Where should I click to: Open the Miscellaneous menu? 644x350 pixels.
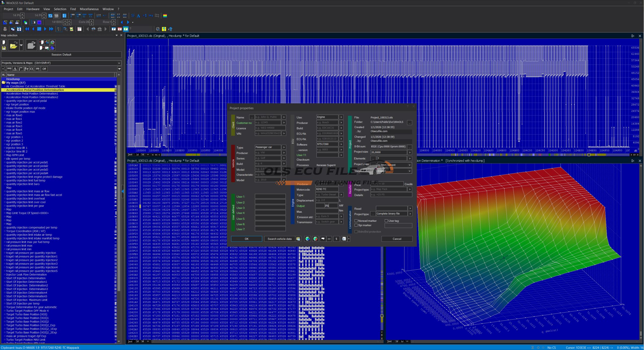coord(89,9)
